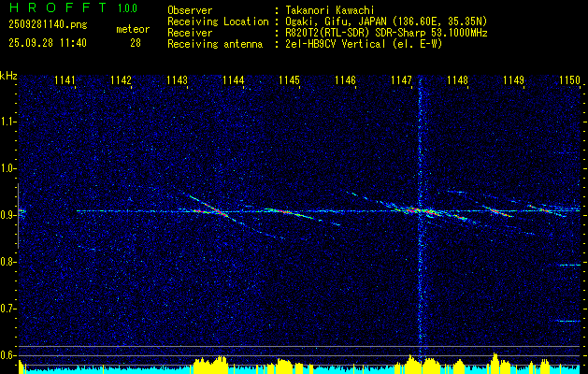This screenshot has width=588, height=374.
Task: Select the 1144 time axis label
Action: click(234, 80)
